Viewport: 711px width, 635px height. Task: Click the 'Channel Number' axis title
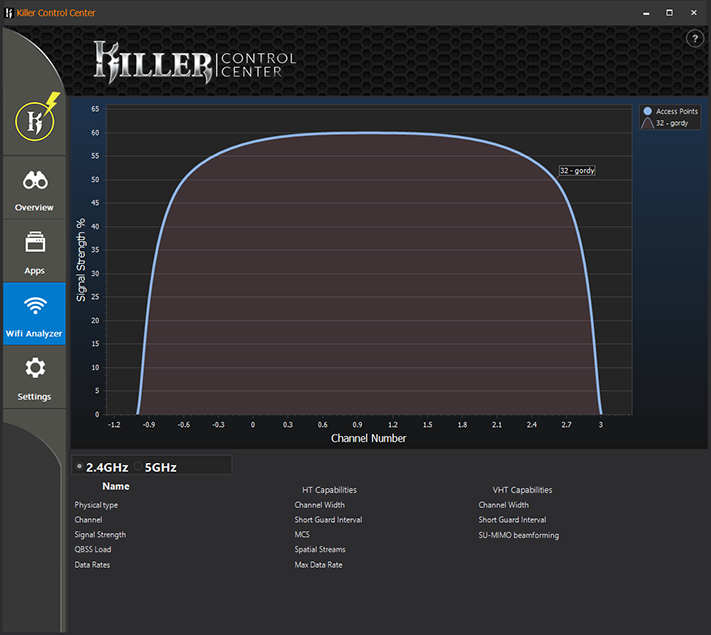pyautogui.click(x=368, y=439)
